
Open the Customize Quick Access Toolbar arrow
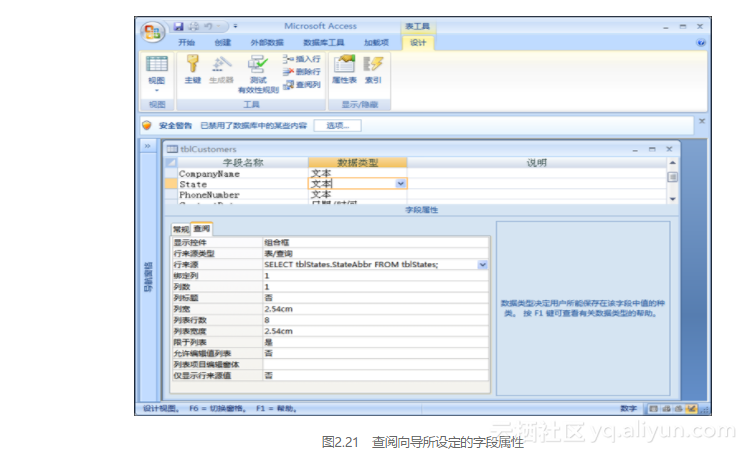tap(235, 26)
